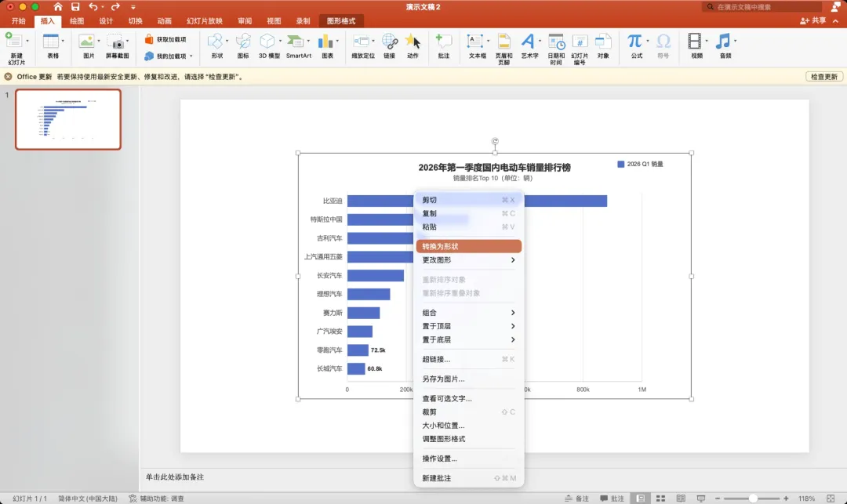
Task: Add a 批注 comment from ribbon
Action: point(443,46)
